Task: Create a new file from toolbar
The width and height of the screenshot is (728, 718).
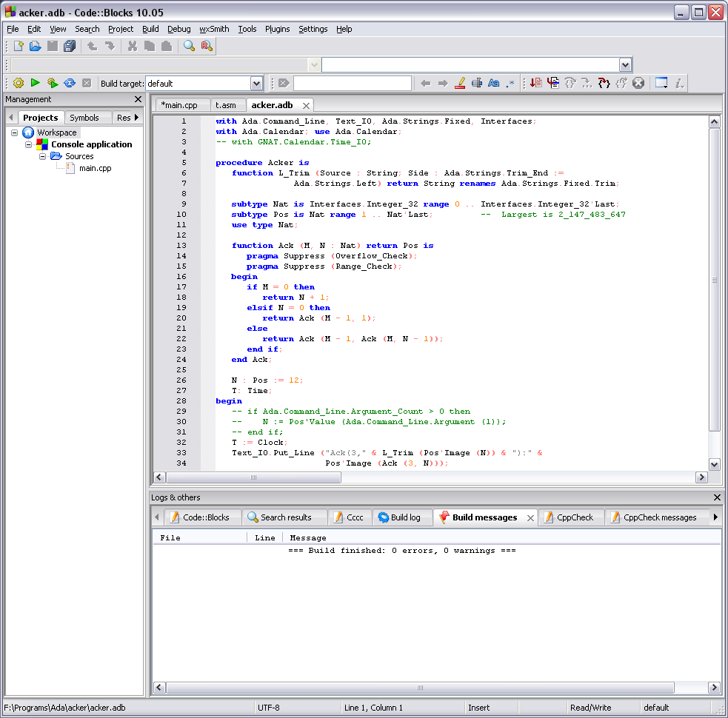Action: coord(19,47)
